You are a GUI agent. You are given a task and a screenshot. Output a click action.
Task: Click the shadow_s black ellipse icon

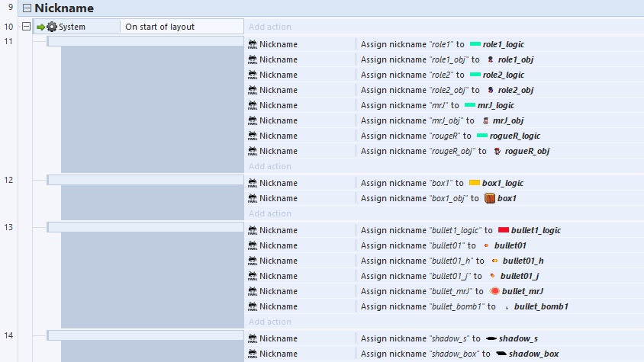[491, 338]
